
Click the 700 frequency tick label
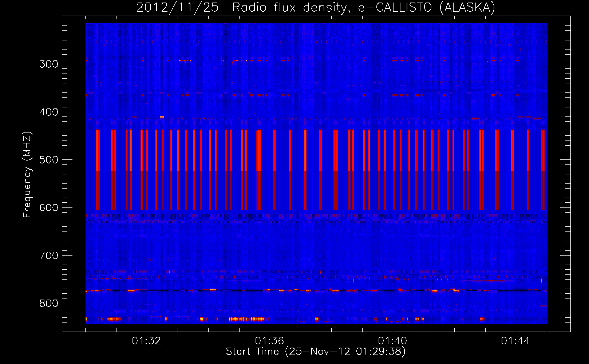(x=49, y=256)
